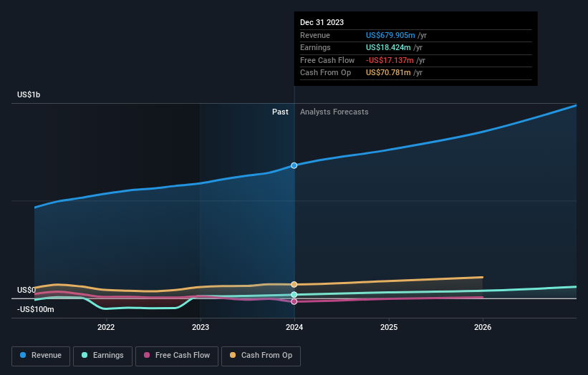
Task: Click the Analysts Forecasts label
Action: point(334,112)
